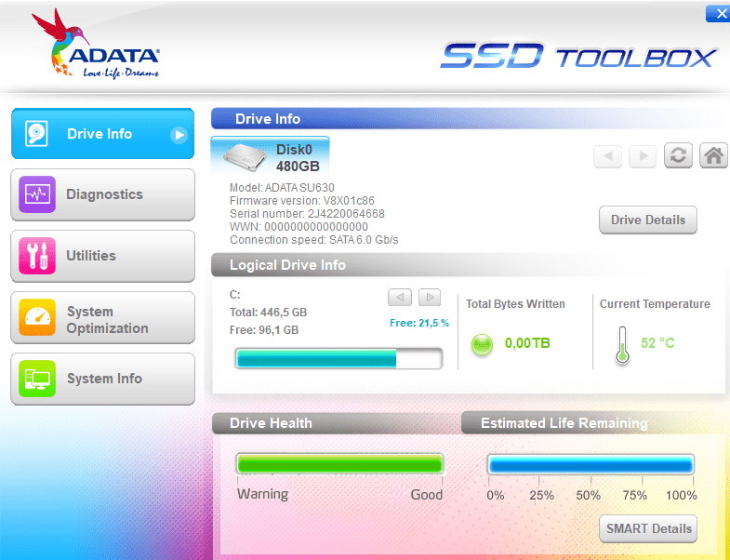
Task: Click the 'Free: 21,5 %' label
Action: [419, 323]
